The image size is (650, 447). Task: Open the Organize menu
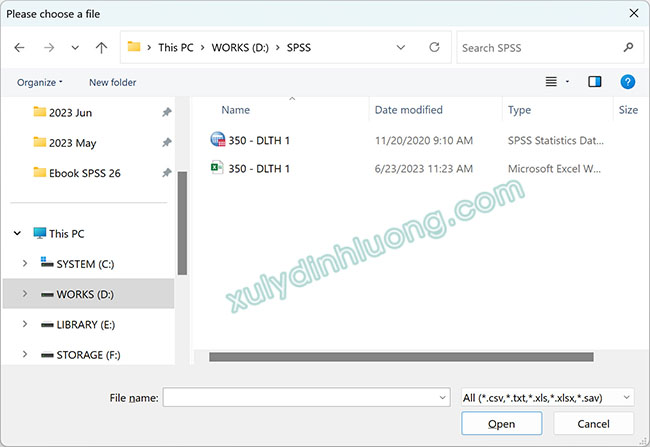40,82
